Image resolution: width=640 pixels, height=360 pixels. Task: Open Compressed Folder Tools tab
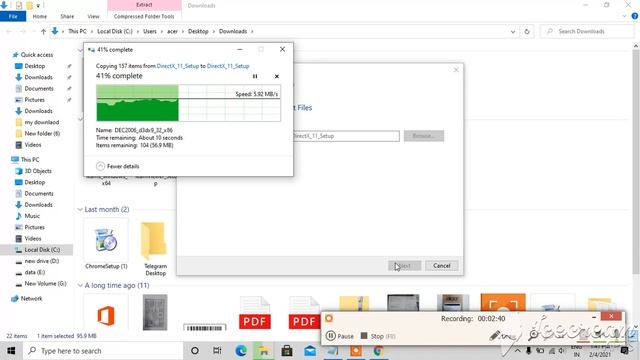[144, 16]
